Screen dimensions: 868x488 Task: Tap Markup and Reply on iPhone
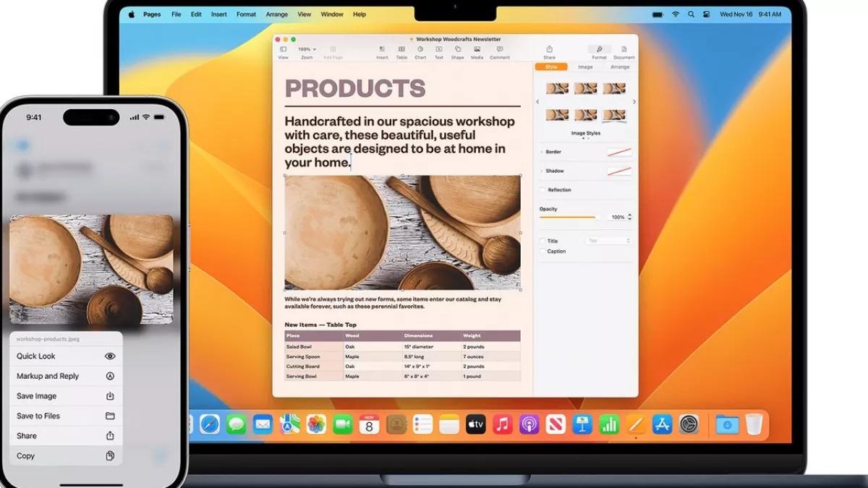tap(65, 376)
